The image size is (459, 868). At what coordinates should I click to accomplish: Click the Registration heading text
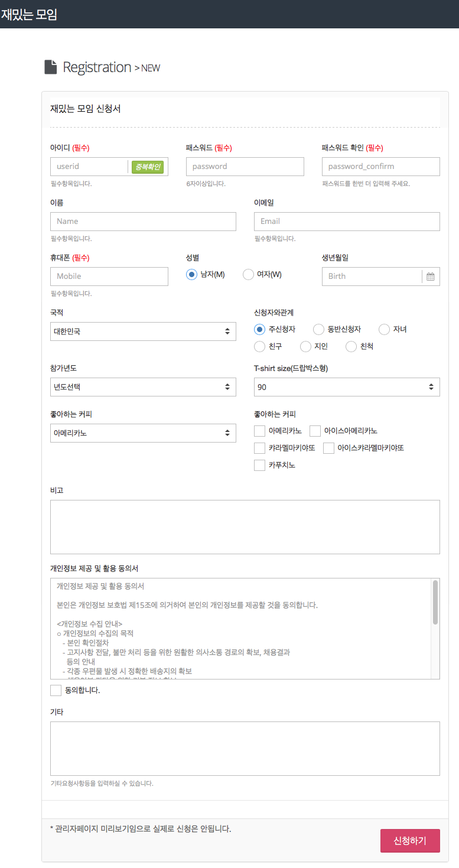tap(97, 67)
